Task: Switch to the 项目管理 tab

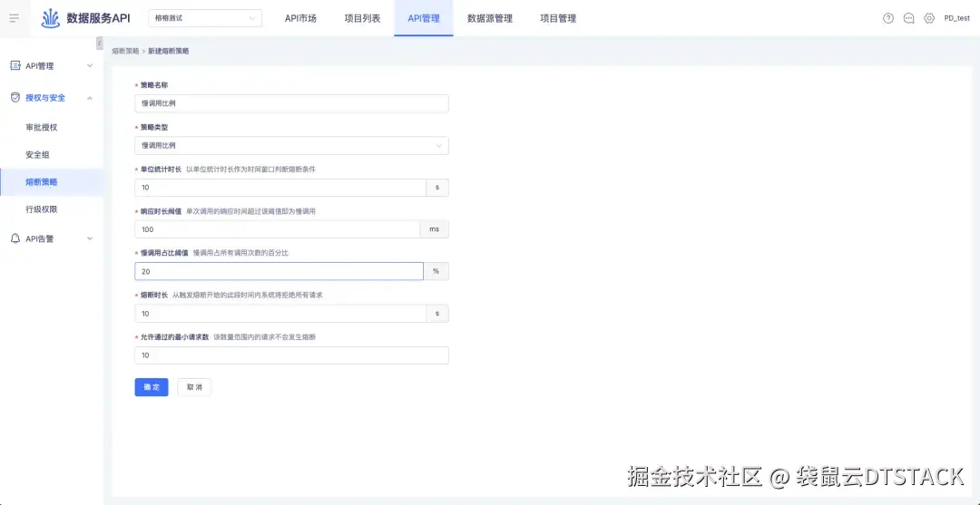Action: (558, 18)
